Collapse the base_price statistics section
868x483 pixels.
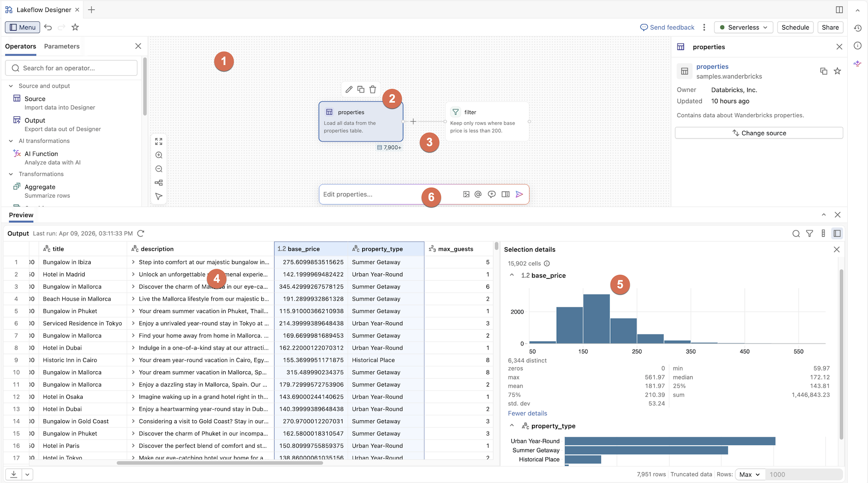[x=512, y=275]
